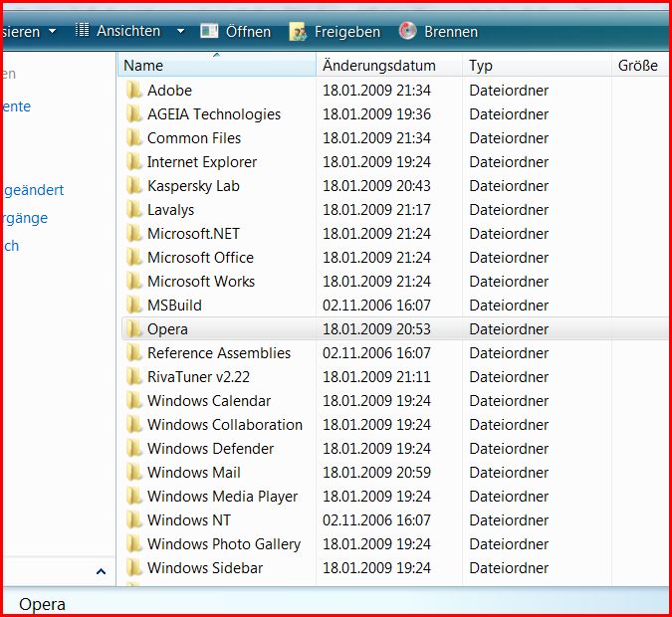Image resolution: width=672 pixels, height=617 pixels.
Task: Click date '18.01.2009 21:17' of Lavalys
Action: click(376, 210)
